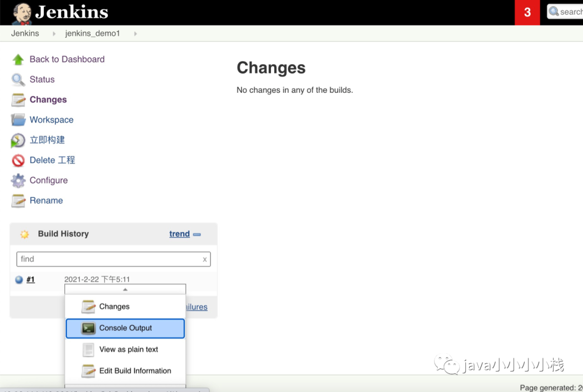
Task: Focus the header search box
Action: point(565,11)
